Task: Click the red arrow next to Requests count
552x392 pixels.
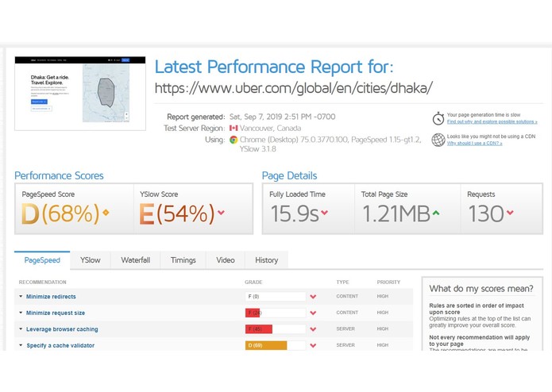Action: click(510, 213)
